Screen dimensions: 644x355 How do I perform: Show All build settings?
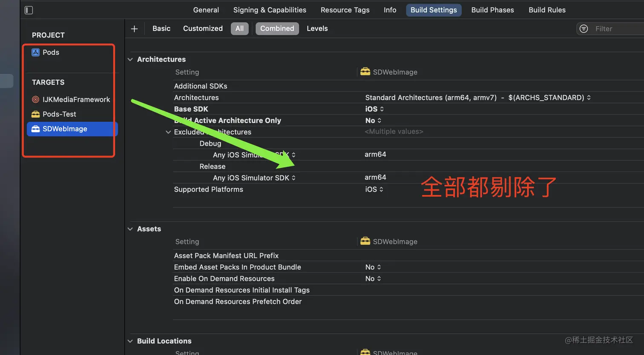point(240,29)
